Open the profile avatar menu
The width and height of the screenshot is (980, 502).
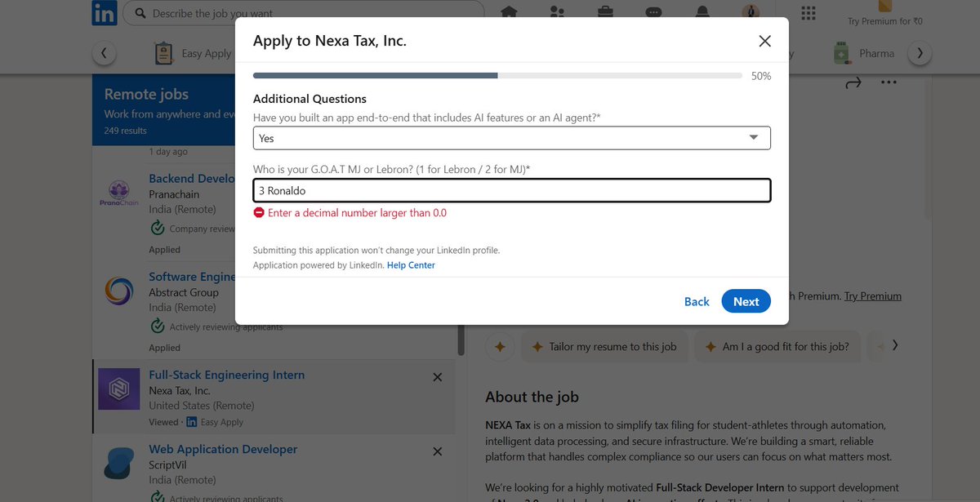[751, 12]
